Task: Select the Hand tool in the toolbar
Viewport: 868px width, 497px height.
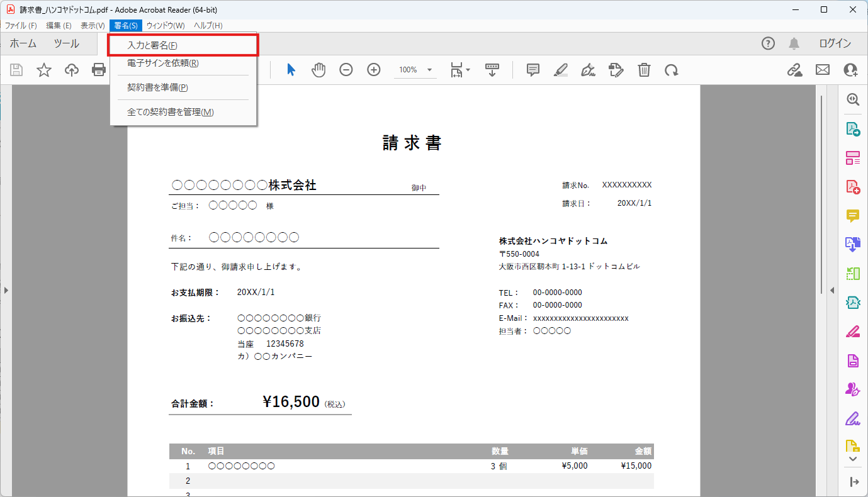Action: point(318,69)
